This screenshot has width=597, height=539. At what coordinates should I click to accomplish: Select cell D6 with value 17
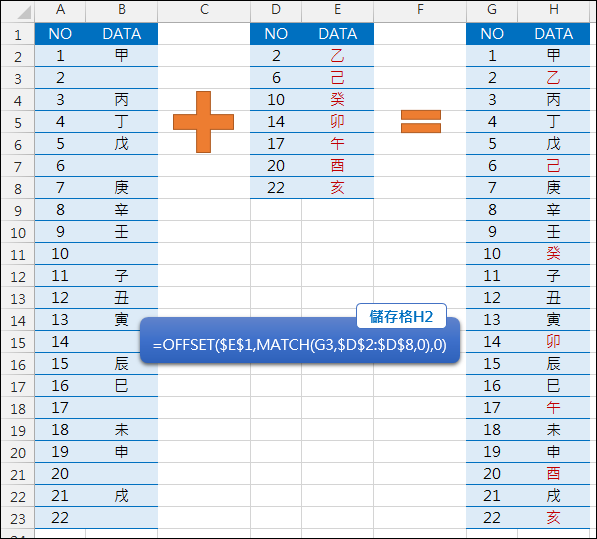pos(276,144)
